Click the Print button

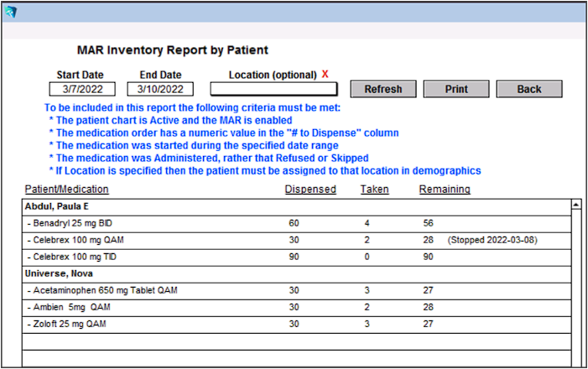point(456,89)
